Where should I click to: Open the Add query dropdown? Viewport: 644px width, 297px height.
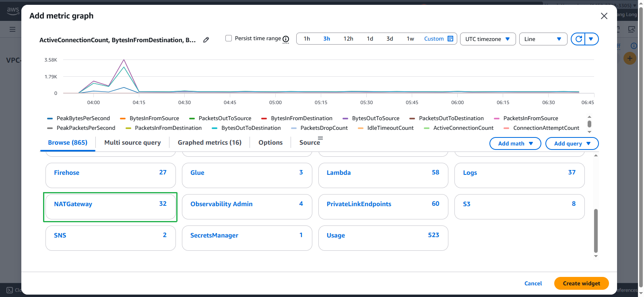[572, 143]
